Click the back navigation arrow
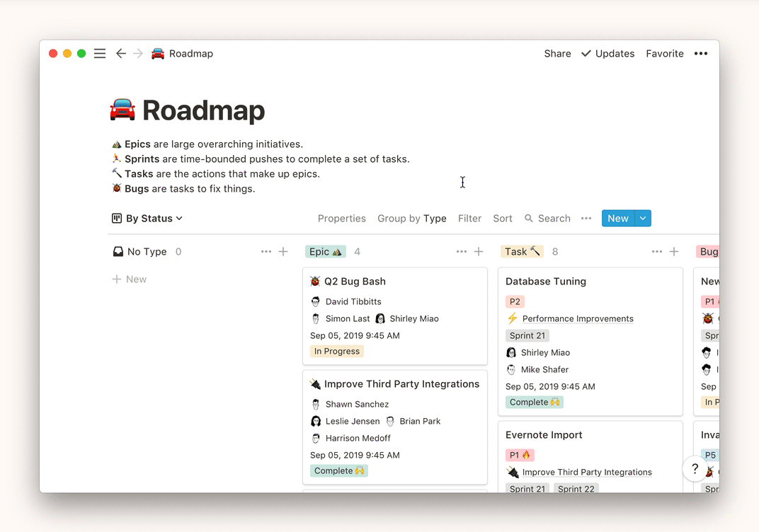This screenshot has height=532, width=759. pyautogui.click(x=121, y=54)
